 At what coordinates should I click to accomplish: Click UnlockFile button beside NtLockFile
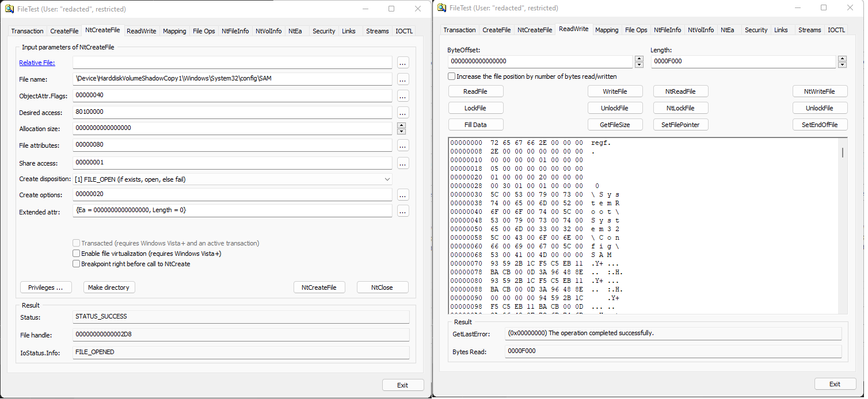click(820, 108)
